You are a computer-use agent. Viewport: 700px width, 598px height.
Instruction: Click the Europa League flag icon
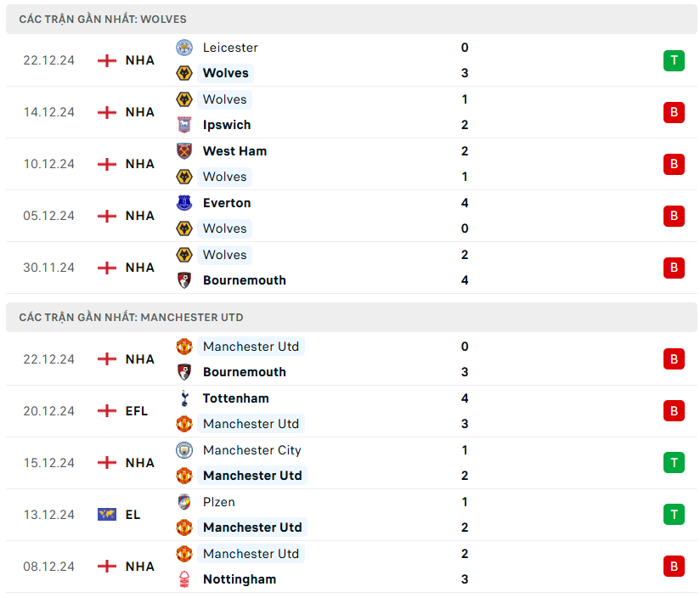107,515
